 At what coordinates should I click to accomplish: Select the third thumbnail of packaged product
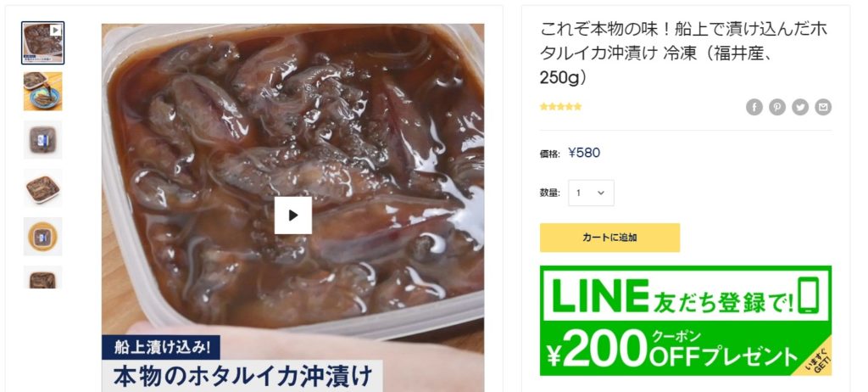(x=42, y=140)
